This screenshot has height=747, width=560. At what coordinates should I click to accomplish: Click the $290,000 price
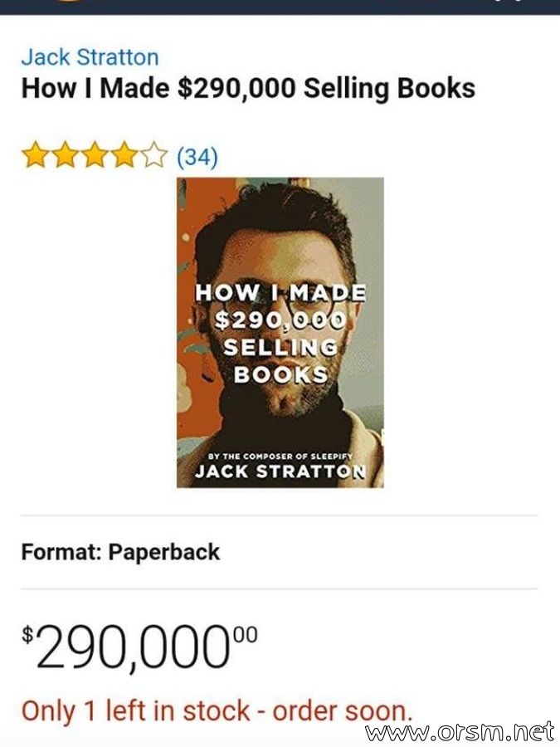click(x=139, y=647)
